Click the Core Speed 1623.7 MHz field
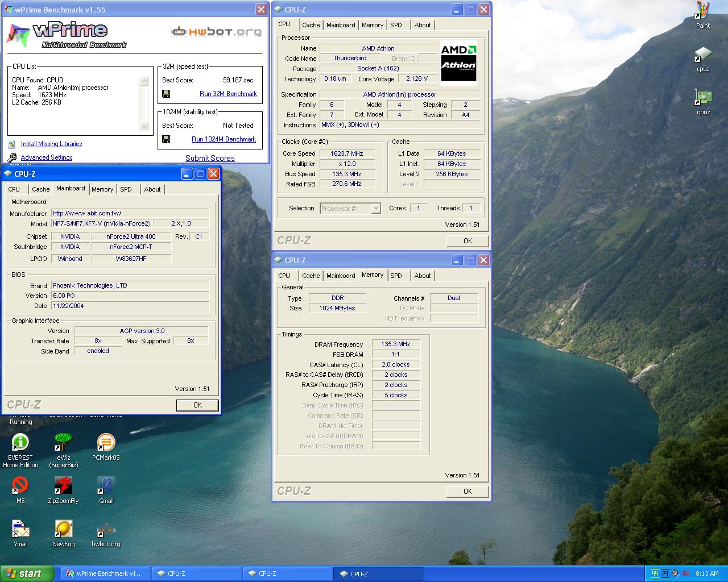Viewport: 728px width, 582px height. click(x=347, y=154)
